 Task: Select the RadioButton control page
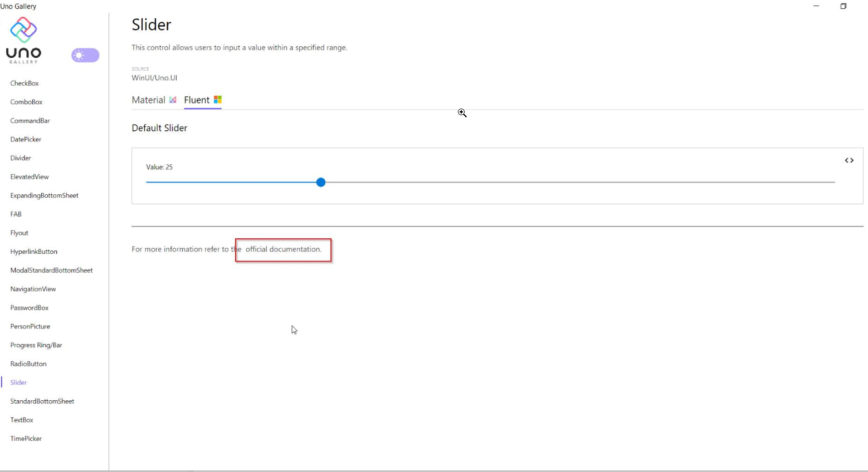click(28, 363)
